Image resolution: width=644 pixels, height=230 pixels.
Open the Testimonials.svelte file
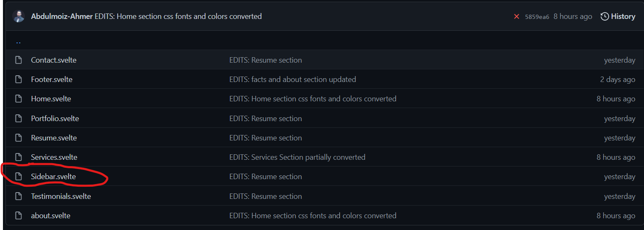(61, 196)
